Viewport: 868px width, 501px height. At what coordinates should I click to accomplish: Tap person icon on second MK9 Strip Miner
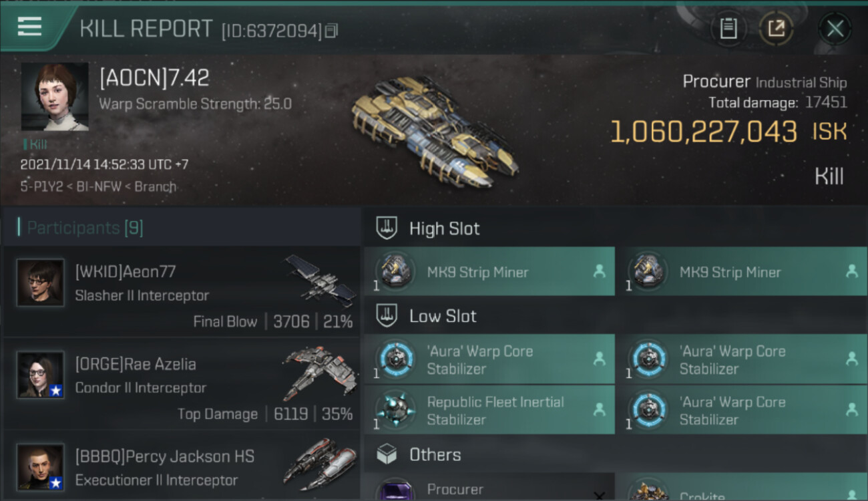tap(852, 271)
